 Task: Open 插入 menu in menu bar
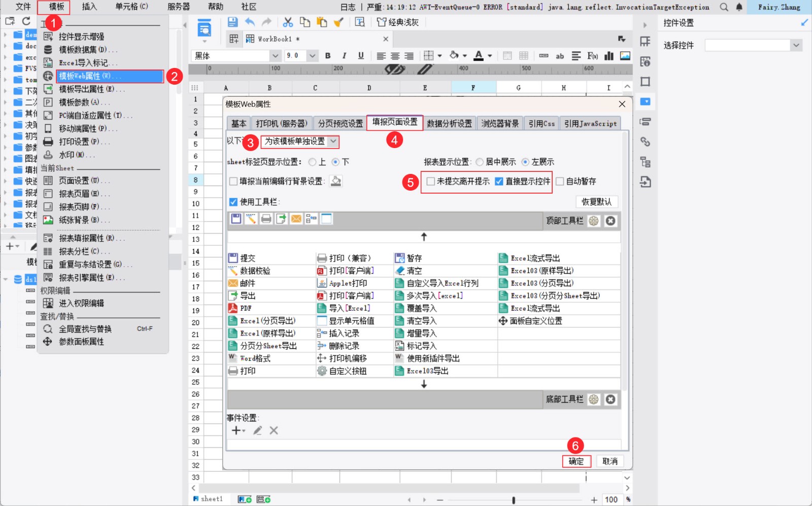(89, 7)
